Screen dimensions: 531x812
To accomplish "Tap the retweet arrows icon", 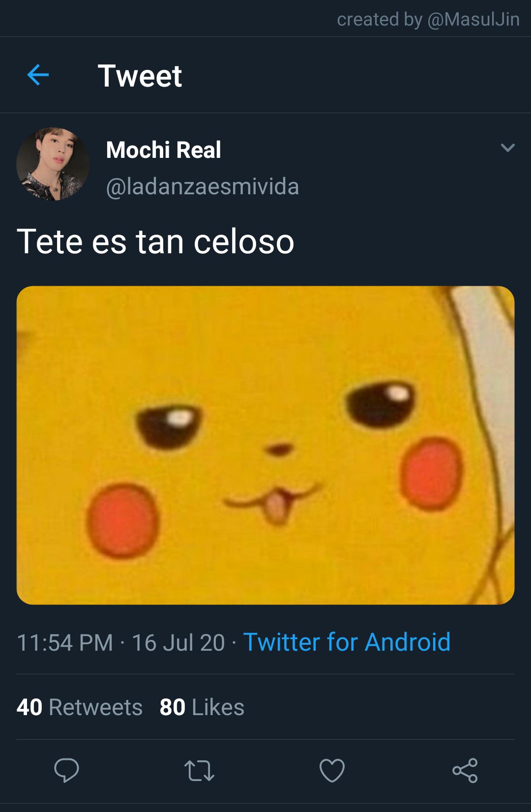I will (x=199, y=771).
